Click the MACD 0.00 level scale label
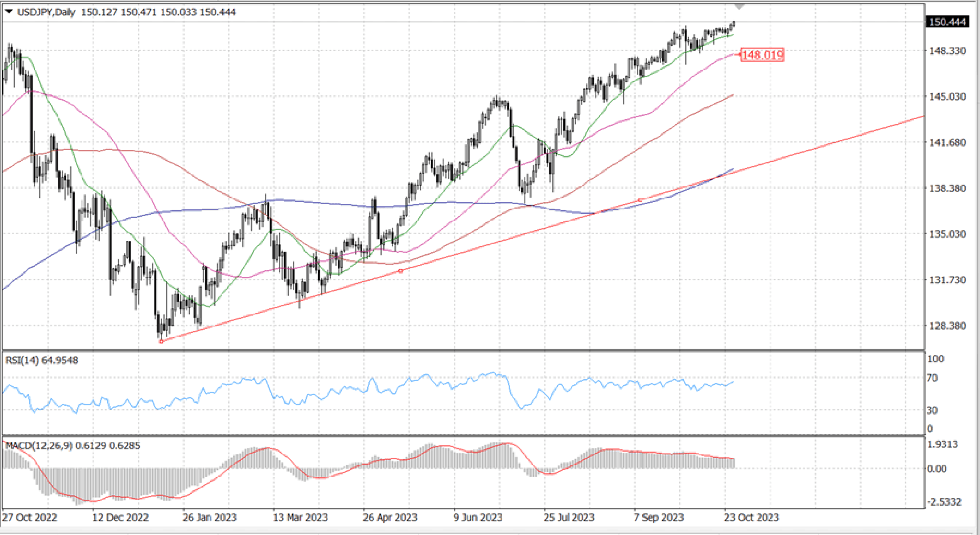Image resolution: width=980 pixels, height=535 pixels. point(936,469)
